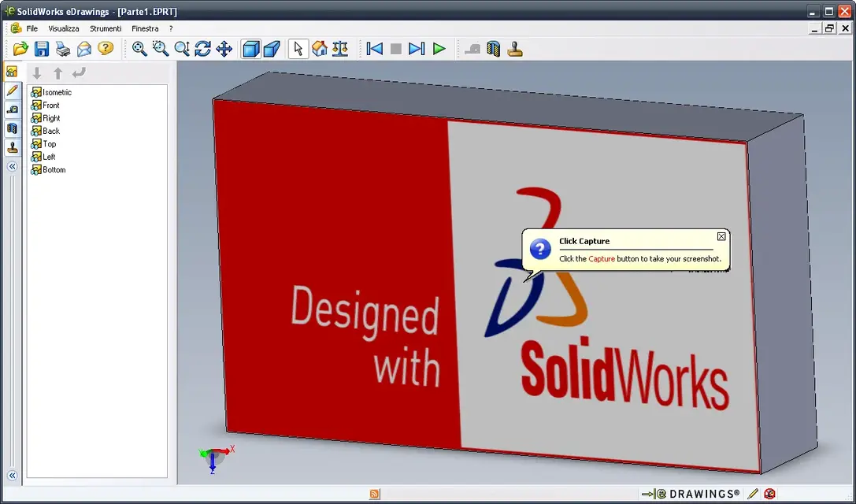Click the Measure tape tool in toolbar
The height and width of the screenshot is (504, 856).
(472, 49)
